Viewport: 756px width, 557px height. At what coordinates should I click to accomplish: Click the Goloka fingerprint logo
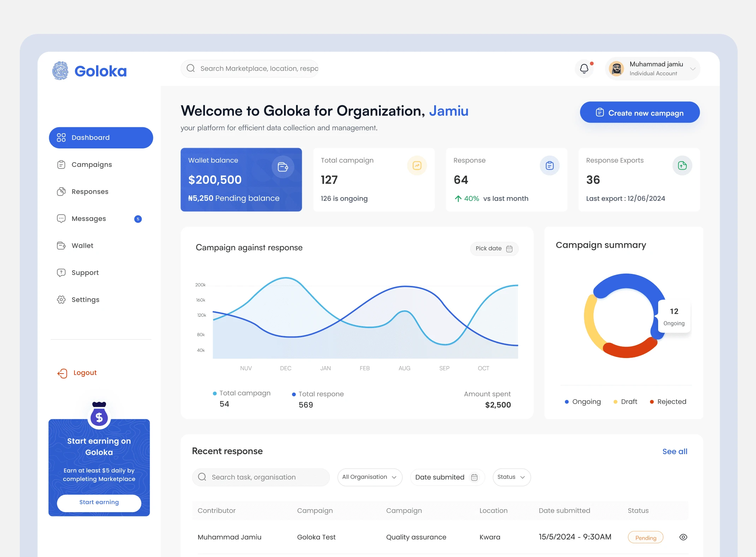[x=60, y=71]
